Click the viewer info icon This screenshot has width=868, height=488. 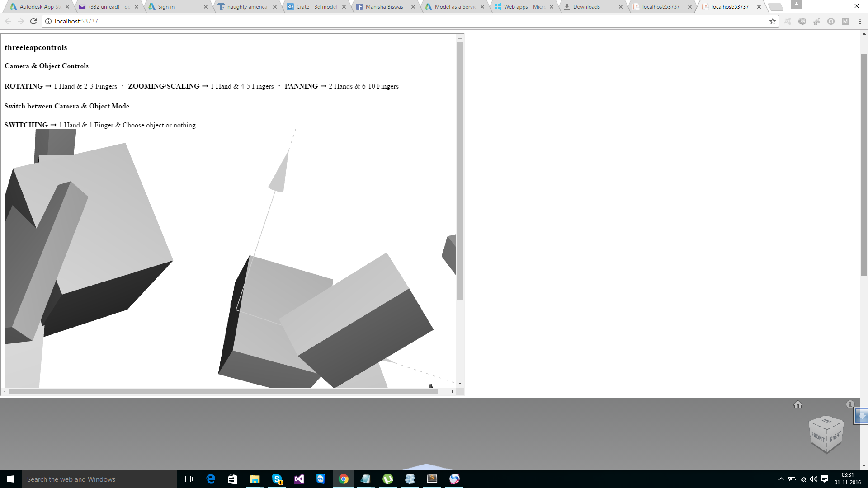pos(850,404)
